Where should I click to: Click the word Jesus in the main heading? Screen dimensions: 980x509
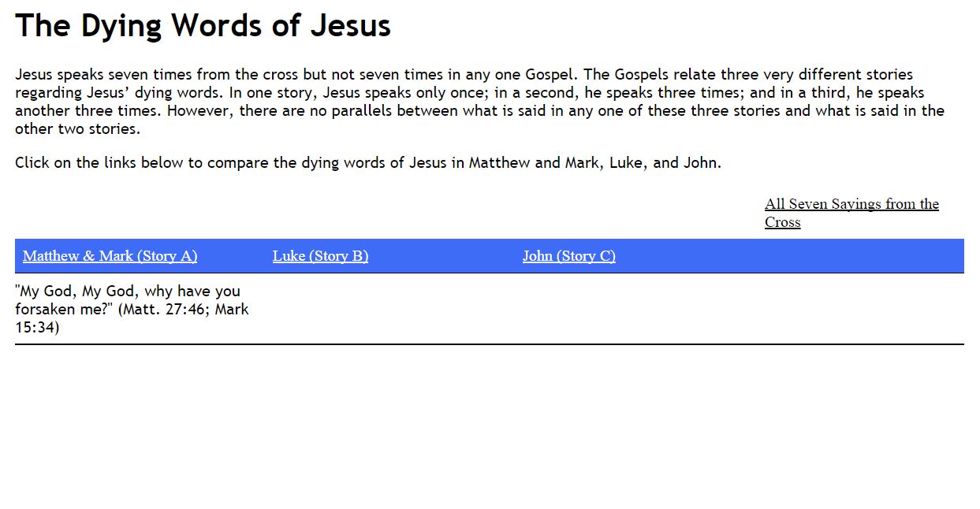click(x=350, y=26)
